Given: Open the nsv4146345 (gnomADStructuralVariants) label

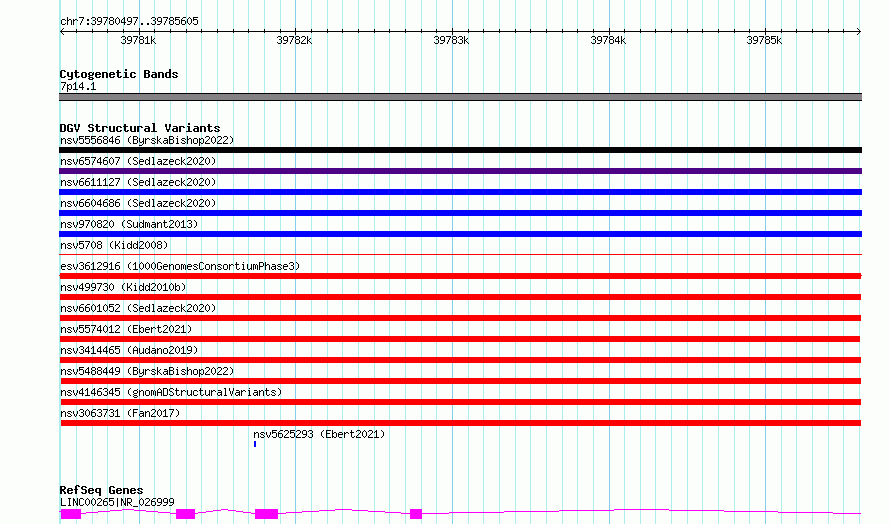Looking at the screenshot, I should click(x=171, y=392).
